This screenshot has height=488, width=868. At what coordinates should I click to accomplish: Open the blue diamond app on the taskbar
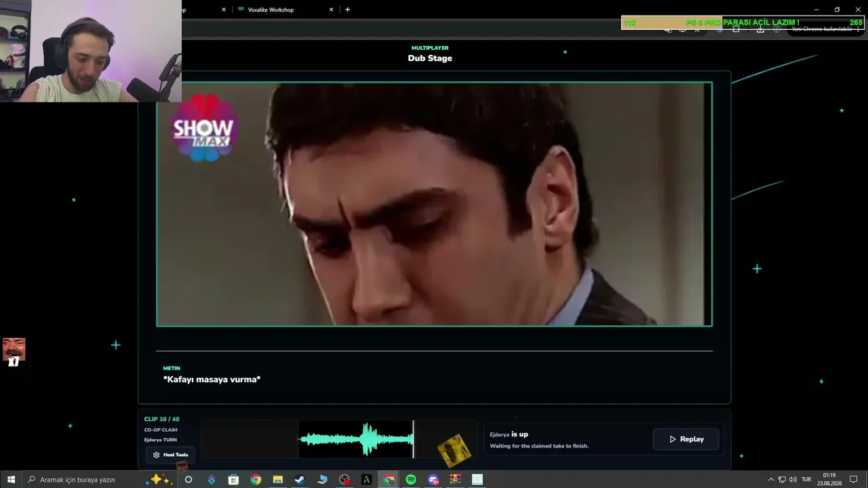coord(211,479)
